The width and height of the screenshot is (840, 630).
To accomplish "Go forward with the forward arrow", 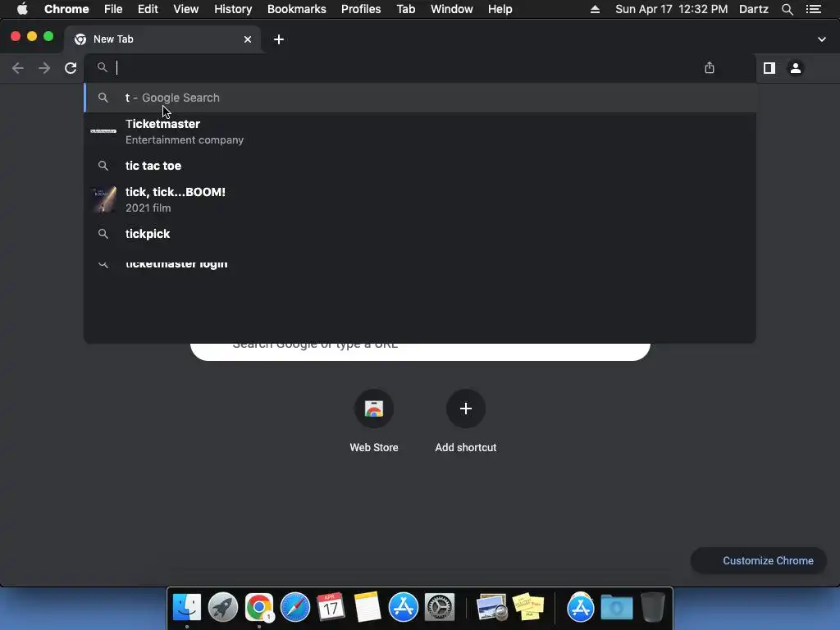I will [44, 68].
